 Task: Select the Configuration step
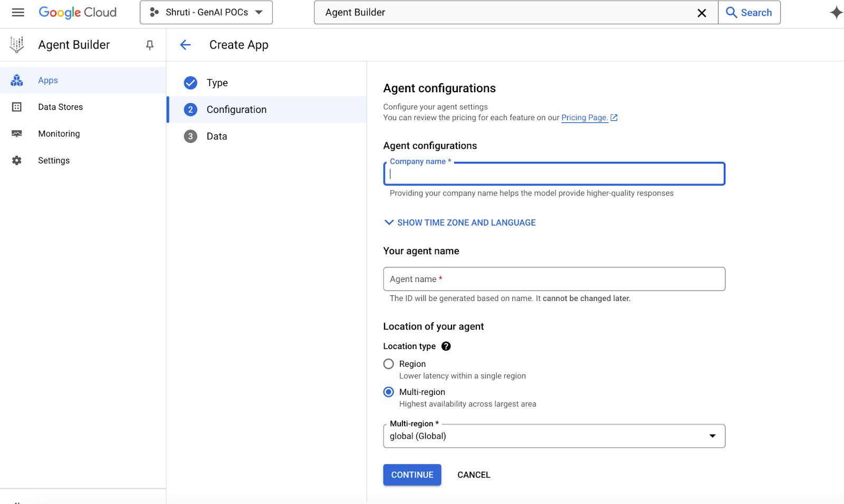tap(266, 110)
